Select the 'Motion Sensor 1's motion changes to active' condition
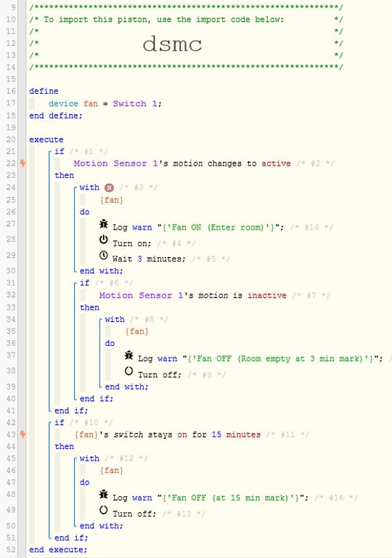The image size is (392, 558). [x=182, y=163]
